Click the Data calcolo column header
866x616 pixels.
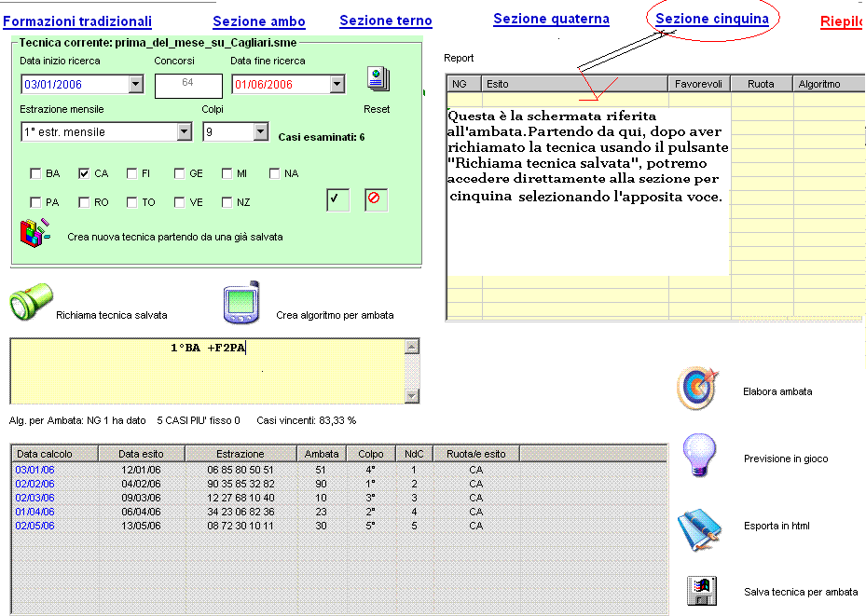click(55, 454)
